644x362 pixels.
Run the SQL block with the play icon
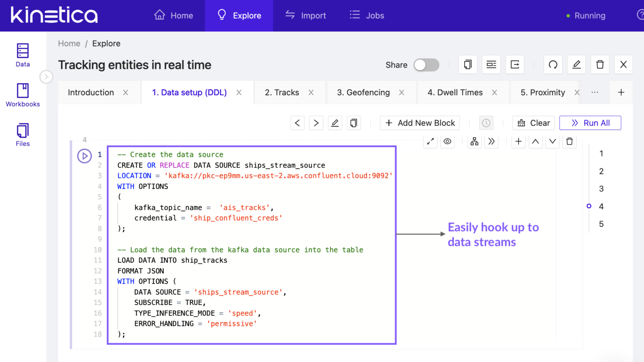pyautogui.click(x=84, y=156)
